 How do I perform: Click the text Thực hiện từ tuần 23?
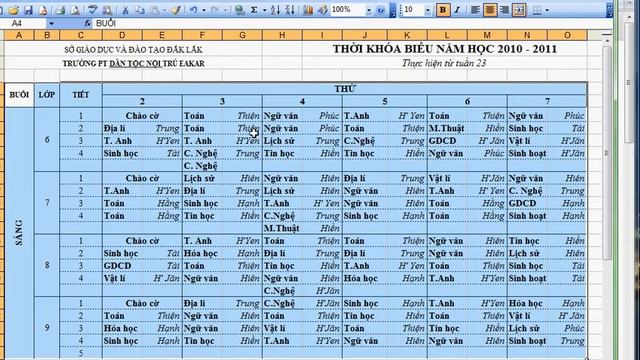pos(444,63)
